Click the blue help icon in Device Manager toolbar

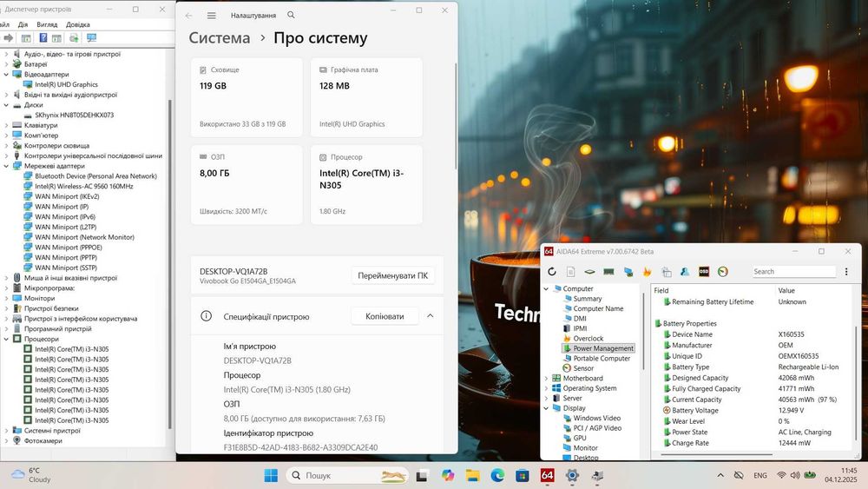pyautogui.click(x=43, y=37)
